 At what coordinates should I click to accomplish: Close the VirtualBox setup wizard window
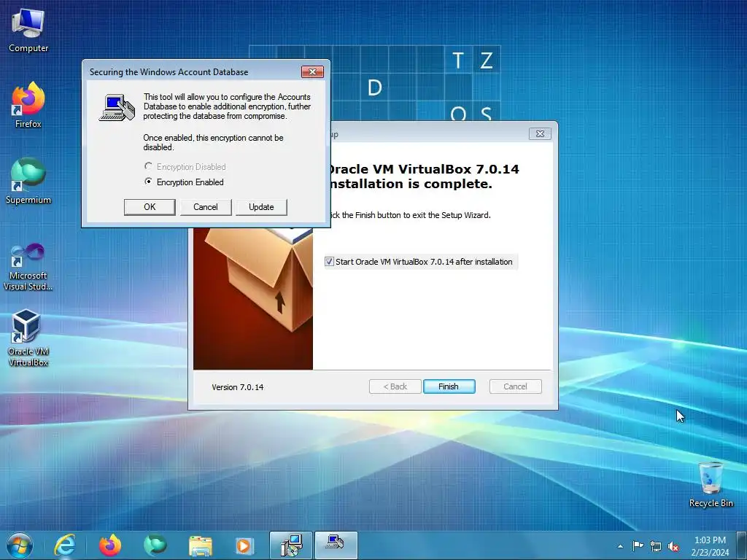click(541, 134)
